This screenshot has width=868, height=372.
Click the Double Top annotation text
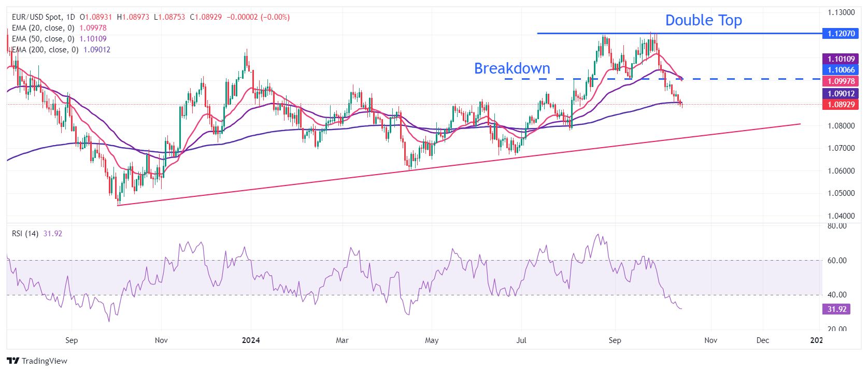point(703,20)
